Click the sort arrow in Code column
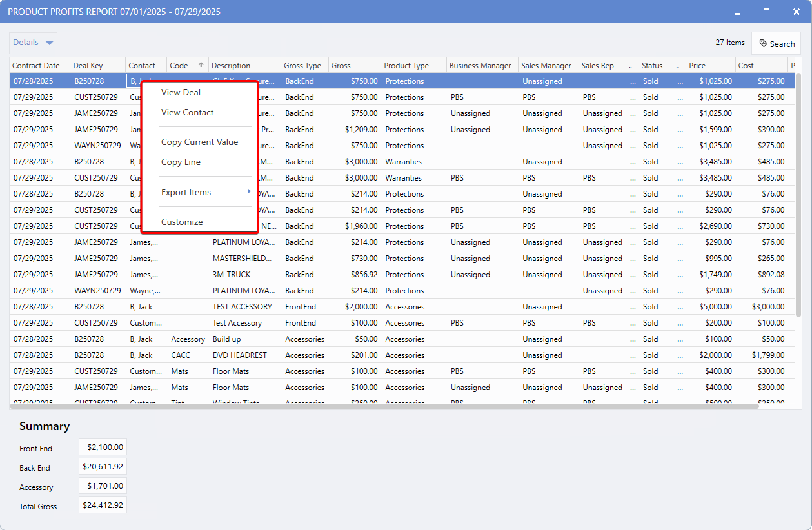This screenshot has height=530, width=812. coord(201,65)
